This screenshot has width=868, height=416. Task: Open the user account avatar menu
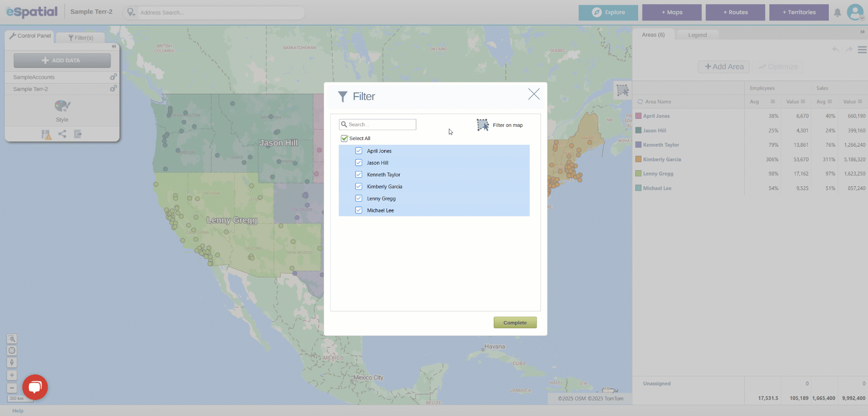tap(855, 12)
